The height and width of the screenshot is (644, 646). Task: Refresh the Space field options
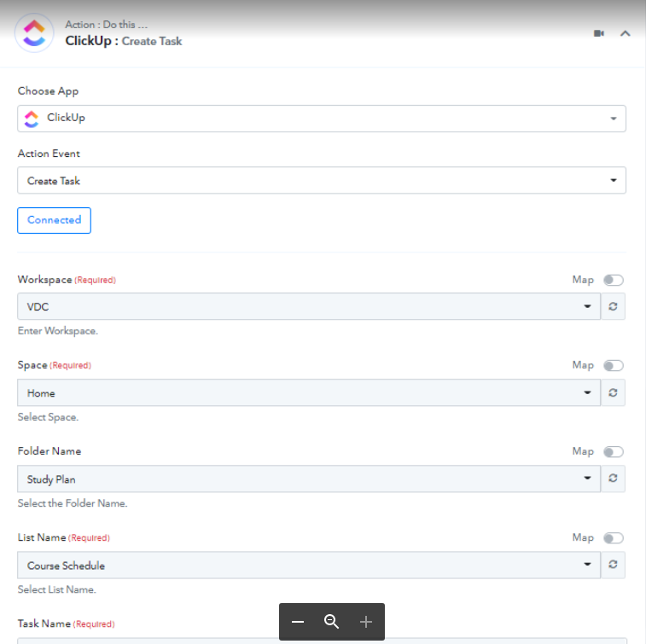[613, 393]
